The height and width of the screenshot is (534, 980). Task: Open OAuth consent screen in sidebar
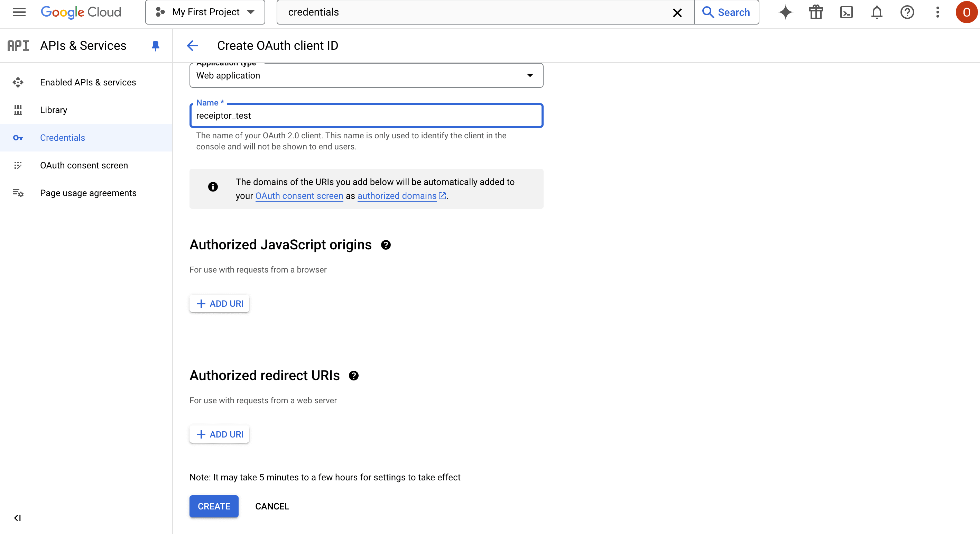tap(86, 165)
